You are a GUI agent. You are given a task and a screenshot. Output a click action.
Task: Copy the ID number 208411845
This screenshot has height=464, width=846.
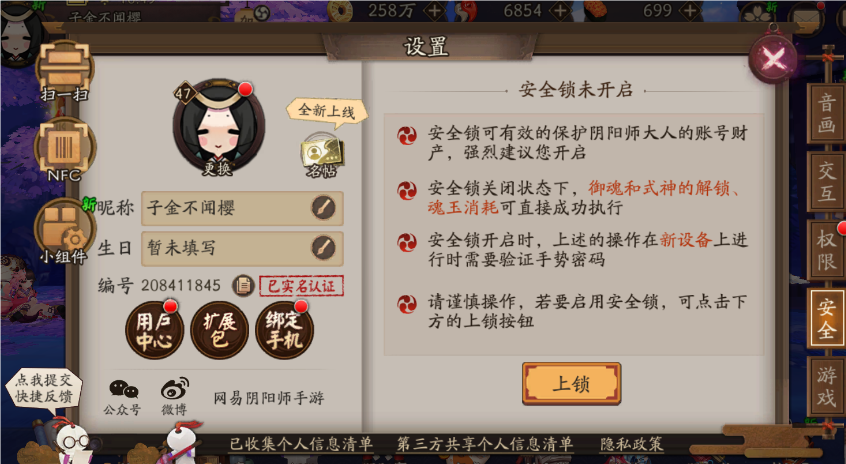click(243, 285)
